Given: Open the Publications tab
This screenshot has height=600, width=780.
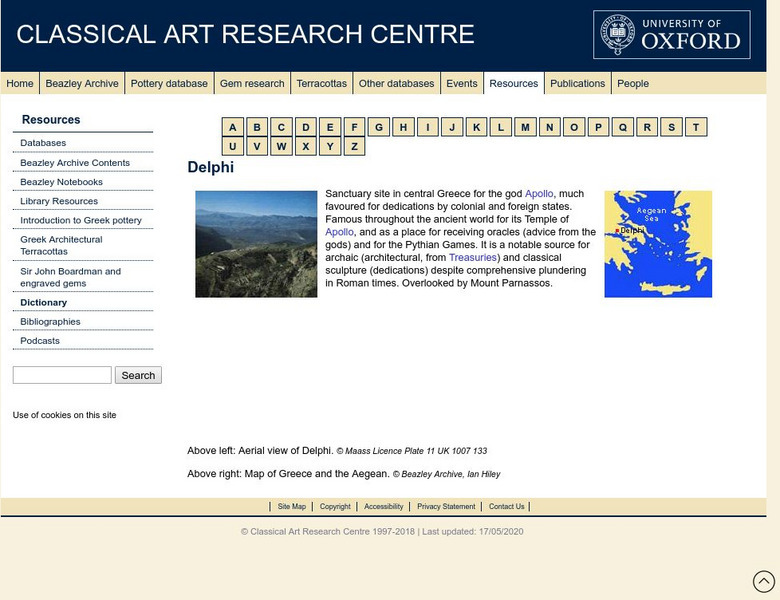Looking at the screenshot, I should [x=578, y=84].
